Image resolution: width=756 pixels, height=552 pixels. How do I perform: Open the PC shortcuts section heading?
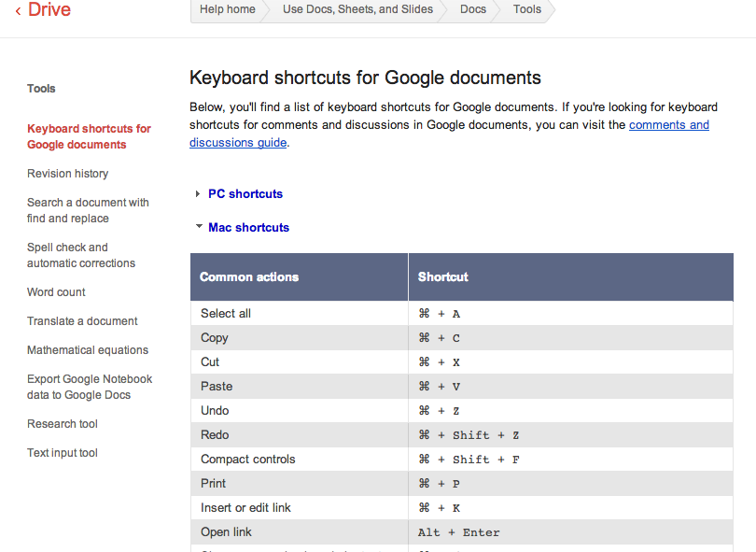pos(245,194)
